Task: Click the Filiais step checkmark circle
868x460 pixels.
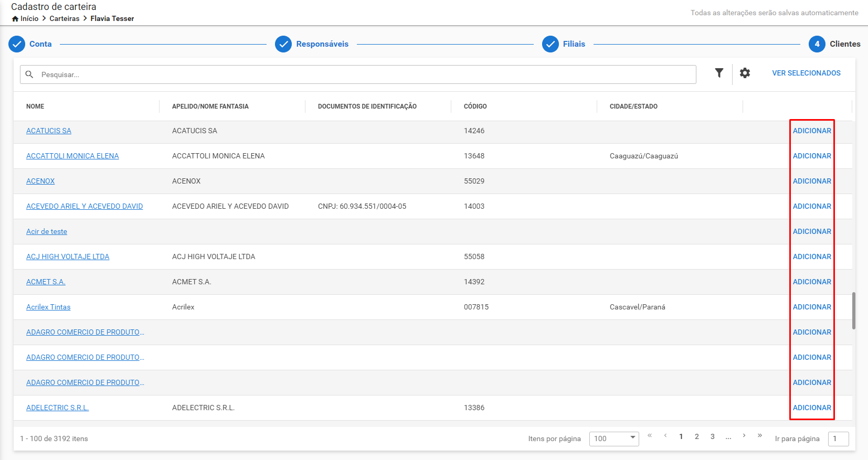Action: (551, 44)
